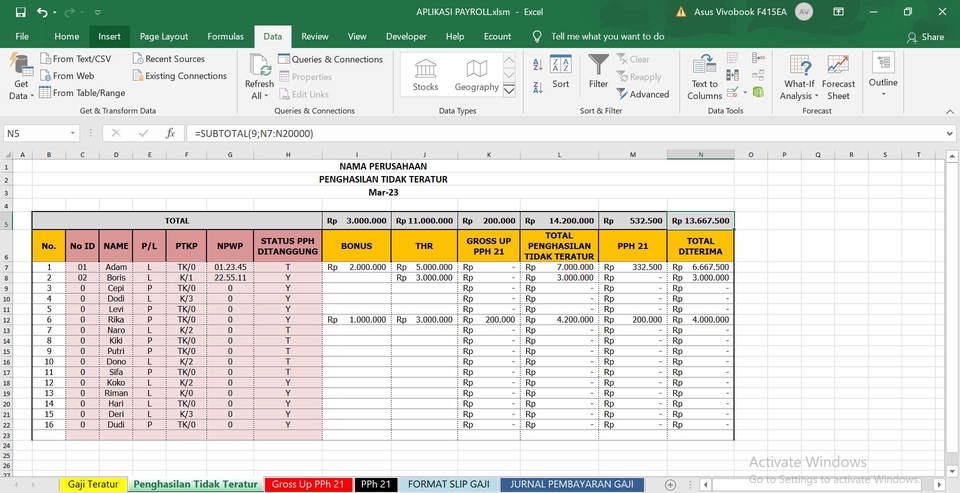Select the STATUS PPH DITANGGUNG header cell
Screen dimensions: 960x493
[x=288, y=246]
